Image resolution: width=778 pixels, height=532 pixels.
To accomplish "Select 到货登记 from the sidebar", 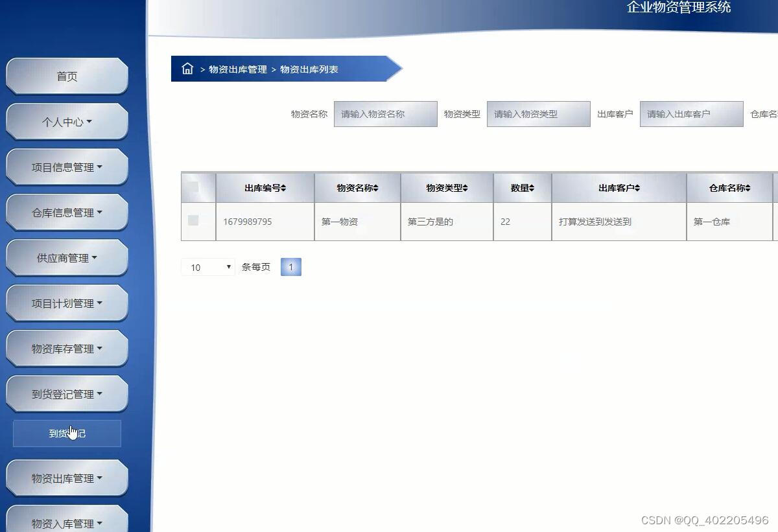I will click(67, 433).
